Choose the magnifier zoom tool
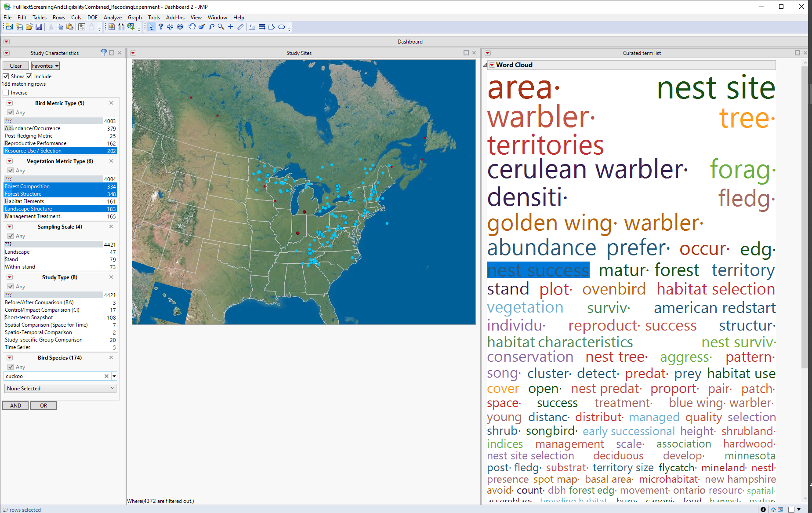812x513 pixels. click(221, 27)
